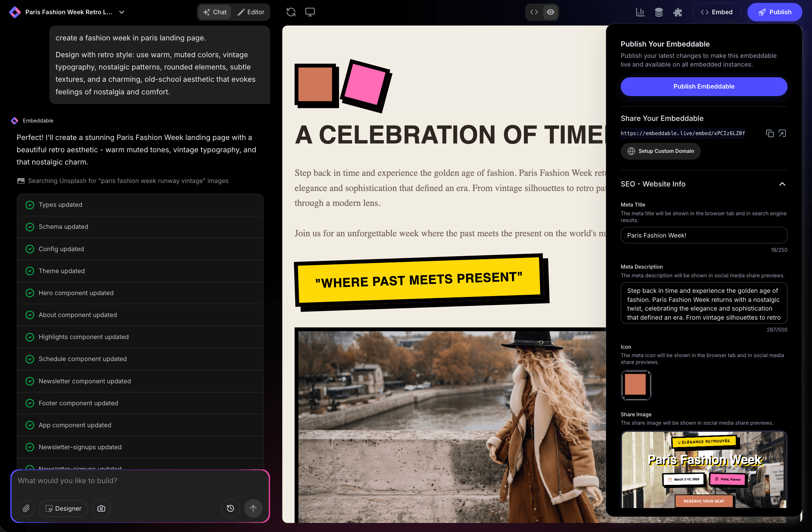Collapse the SEO - Website Info section
The image size is (812, 532).
coord(782,184)
